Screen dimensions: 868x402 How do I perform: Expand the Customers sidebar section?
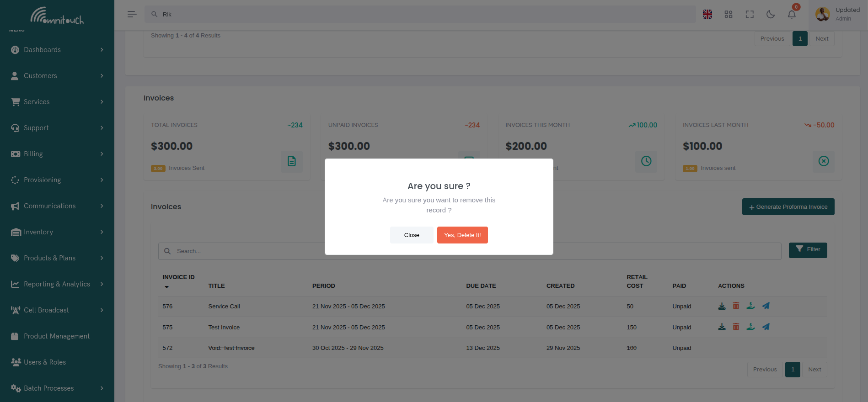(39, 76)
